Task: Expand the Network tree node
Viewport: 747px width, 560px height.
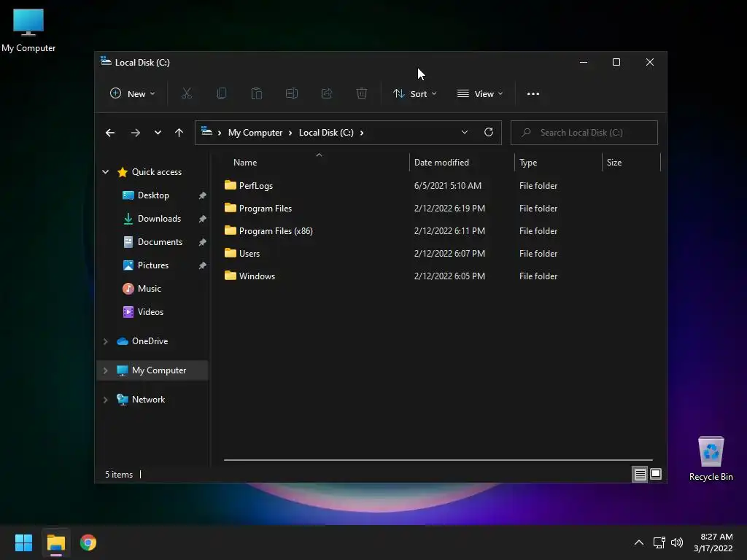Action: 105,400
